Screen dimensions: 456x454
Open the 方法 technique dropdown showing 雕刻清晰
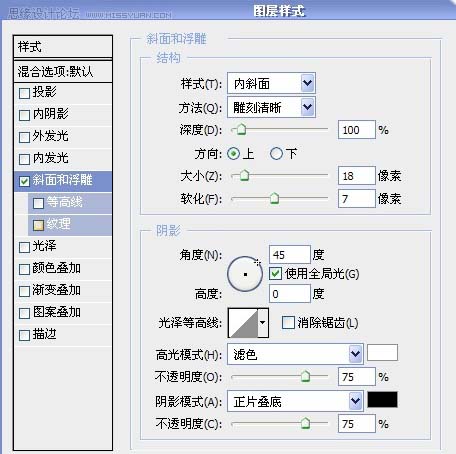click(271, 107)
